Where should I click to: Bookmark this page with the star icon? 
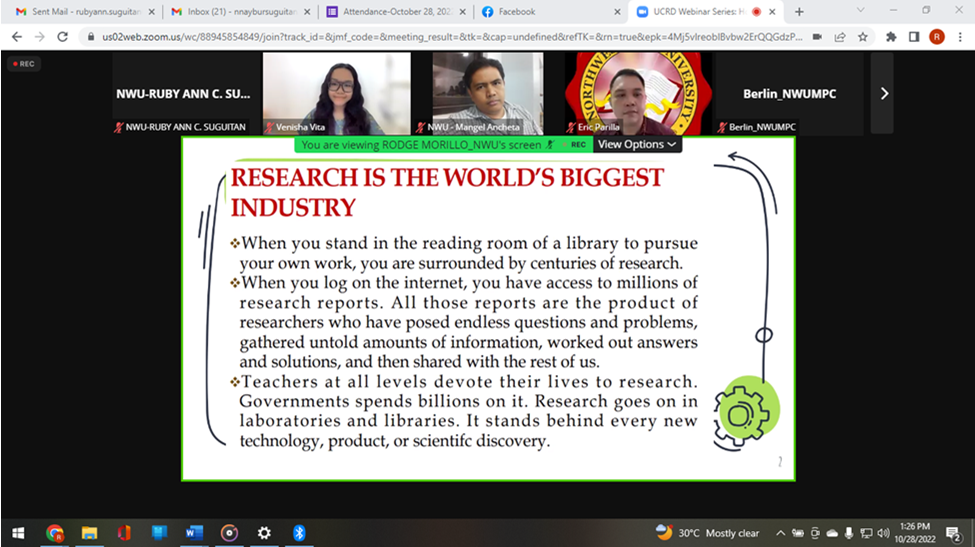(862, 37)
